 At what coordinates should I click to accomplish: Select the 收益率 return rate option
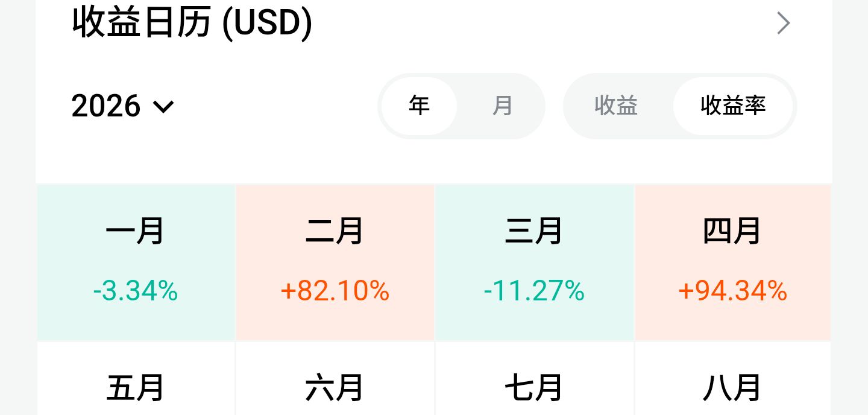coord(733,106)
